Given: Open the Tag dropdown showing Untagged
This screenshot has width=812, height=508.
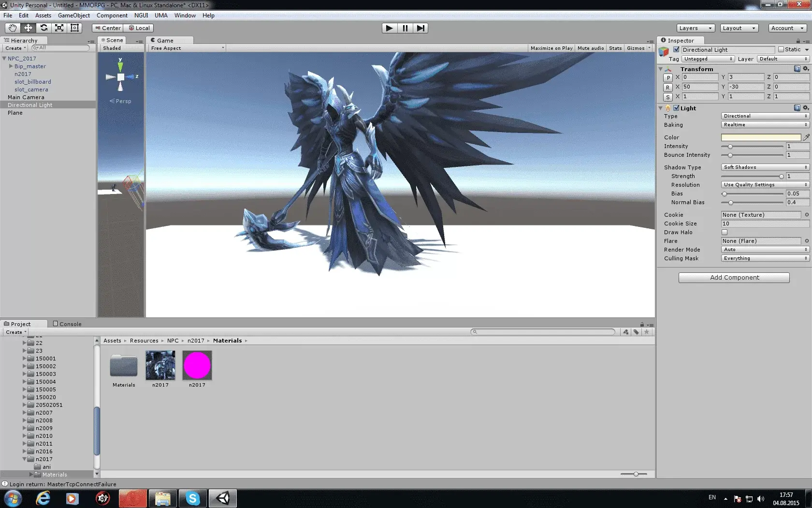Looking at the screenshot, I should tap(708, 59).
